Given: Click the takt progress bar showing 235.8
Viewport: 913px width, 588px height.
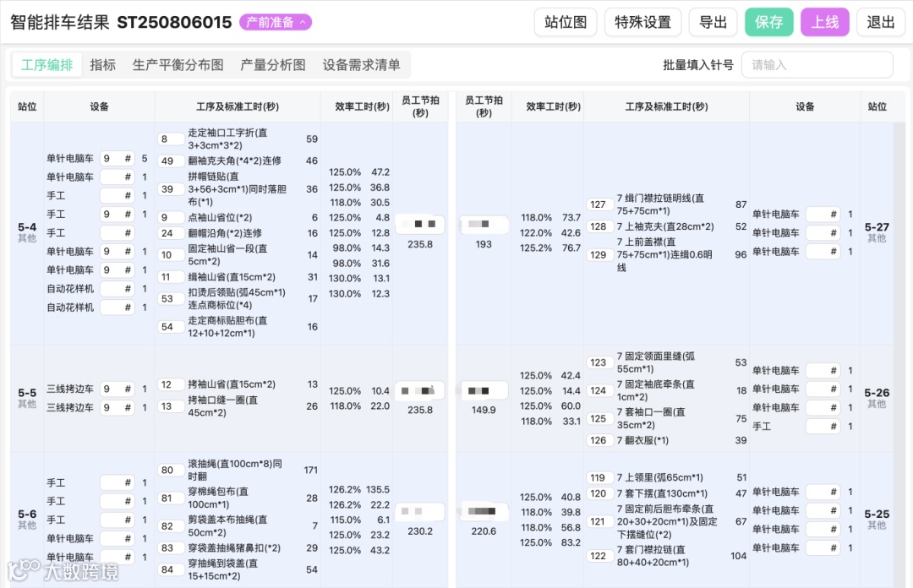Looking at the screenshot, I should 420,224.
